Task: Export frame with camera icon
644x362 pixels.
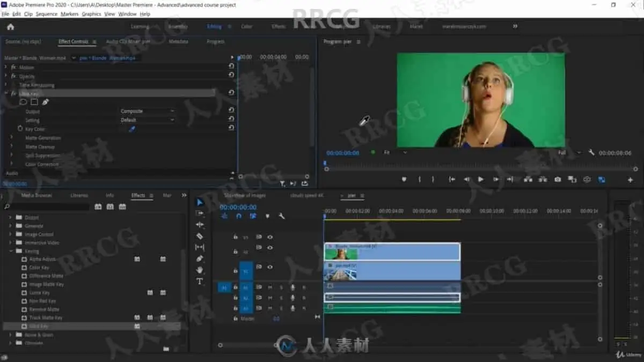Action: click(558, 180)
